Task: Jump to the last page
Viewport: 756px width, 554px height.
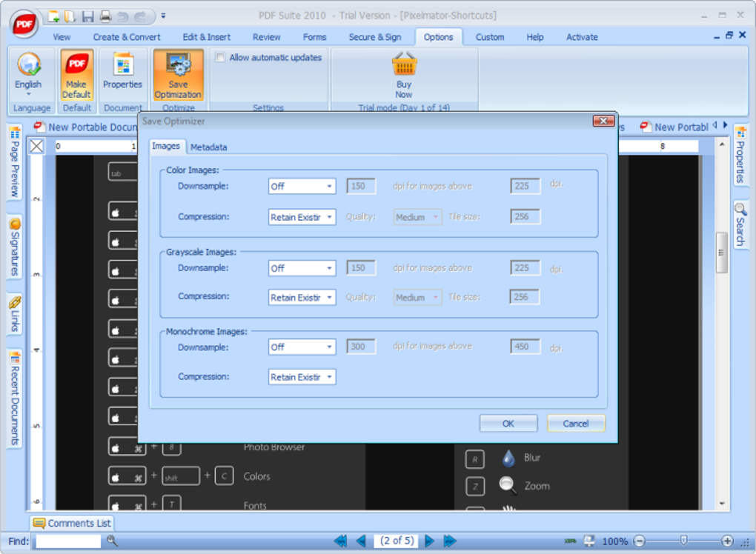Action: 450,541
